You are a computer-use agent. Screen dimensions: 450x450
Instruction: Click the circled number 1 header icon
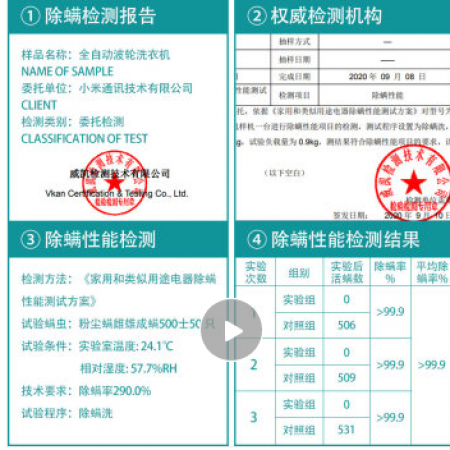tap(31, 16)
